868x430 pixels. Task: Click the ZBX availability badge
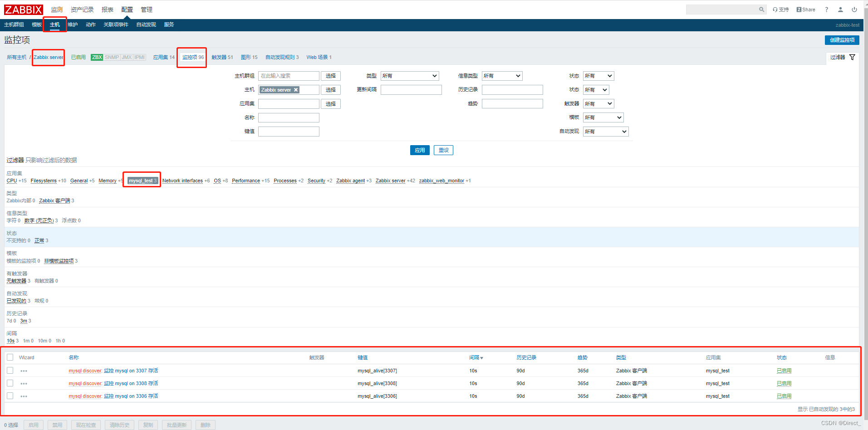point(97,57)
